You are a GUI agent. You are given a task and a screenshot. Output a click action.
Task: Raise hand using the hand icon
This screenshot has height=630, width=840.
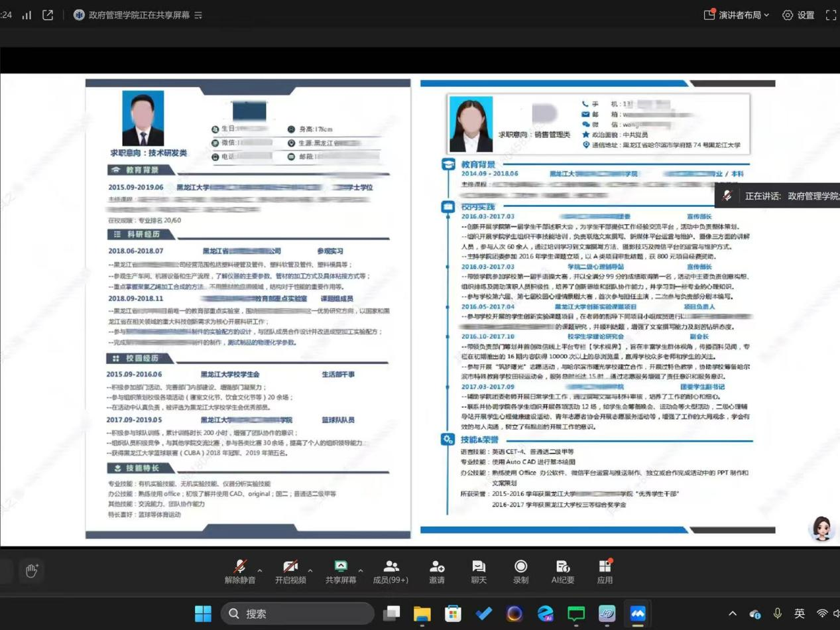coord(32,570)
